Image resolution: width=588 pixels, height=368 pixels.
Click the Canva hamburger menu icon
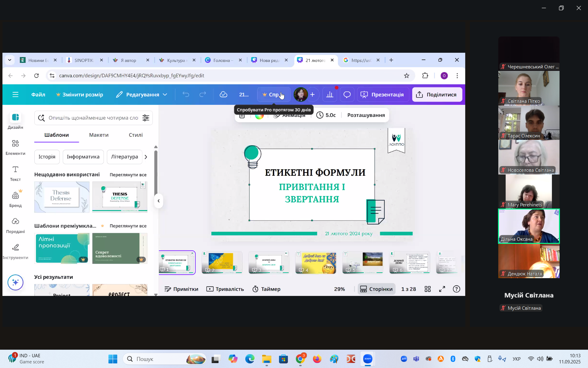(x=15, y=94)
